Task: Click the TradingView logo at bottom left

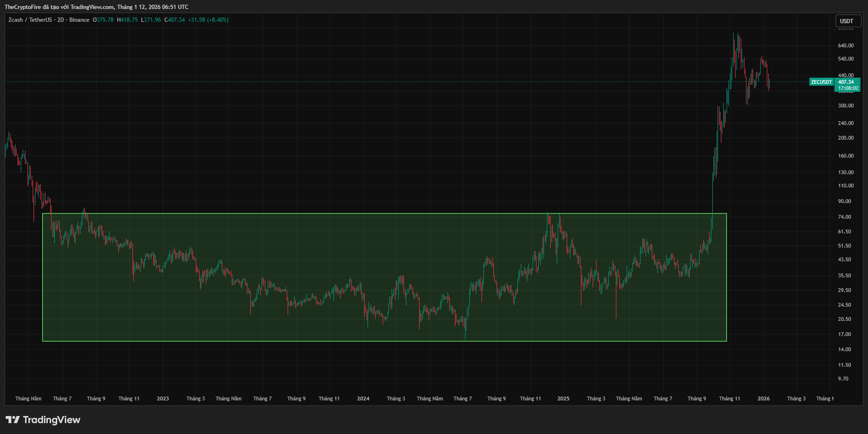Action: [x=43, y=419]
